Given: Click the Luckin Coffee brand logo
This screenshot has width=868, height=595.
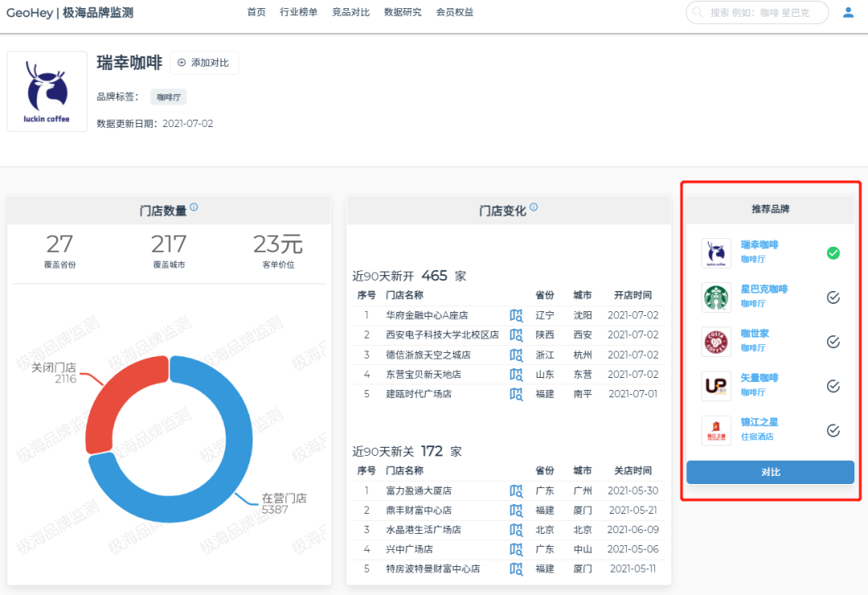Looking at the screenshot, I should 47,92.
